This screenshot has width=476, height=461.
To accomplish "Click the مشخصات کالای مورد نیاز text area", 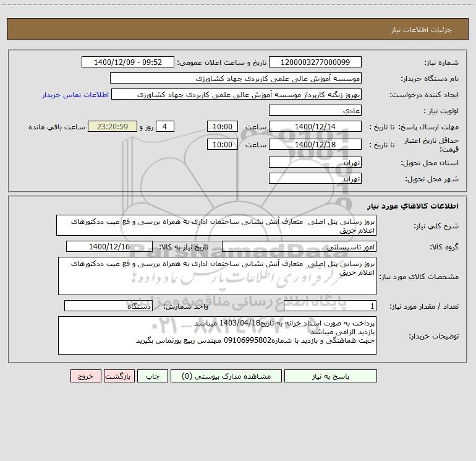I will (217, 276).
